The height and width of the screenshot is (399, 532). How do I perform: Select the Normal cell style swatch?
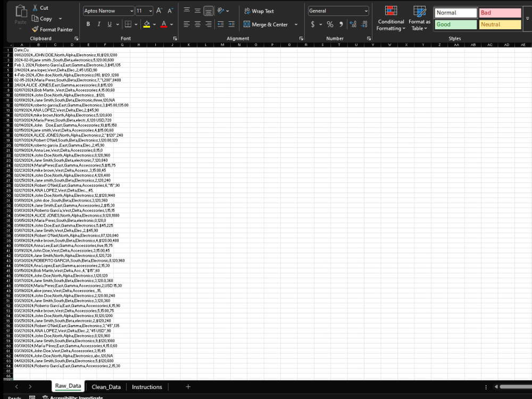pyautogui.click(x=456, y=13)
